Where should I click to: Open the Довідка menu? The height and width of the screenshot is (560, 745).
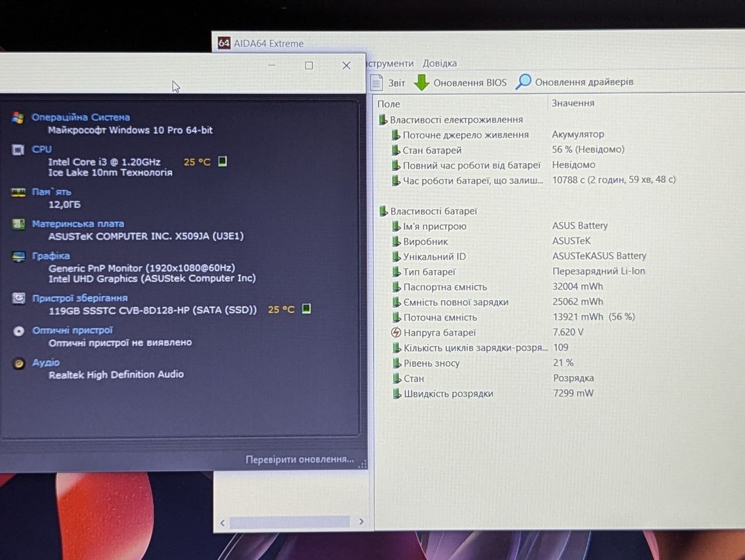tap(439, 63)
